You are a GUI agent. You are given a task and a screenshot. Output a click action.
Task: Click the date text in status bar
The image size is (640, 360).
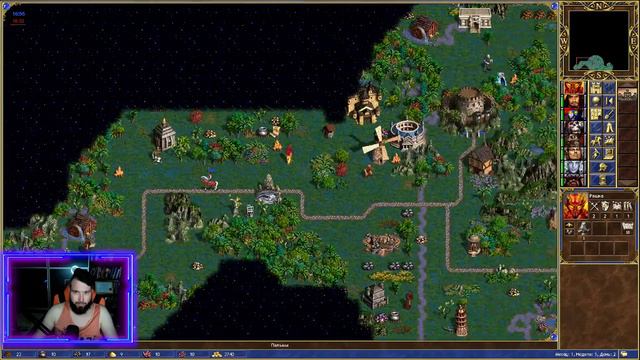pyautogui.click(x=585, y=354)
